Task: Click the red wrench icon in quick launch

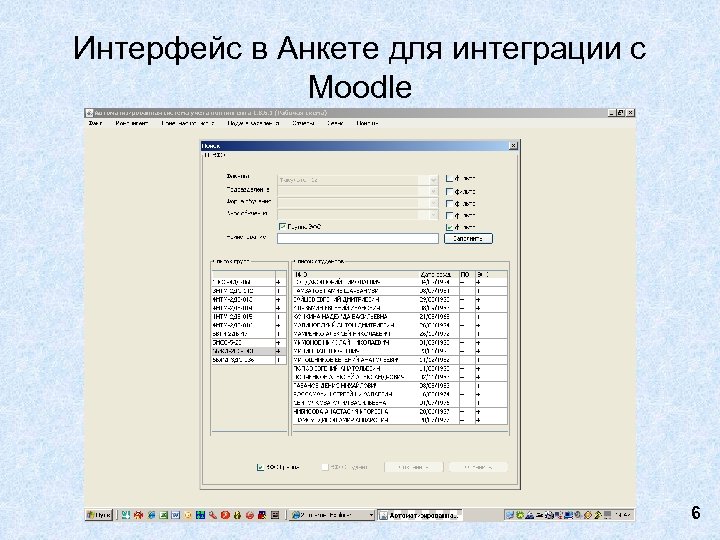Action: coord(213,515)
